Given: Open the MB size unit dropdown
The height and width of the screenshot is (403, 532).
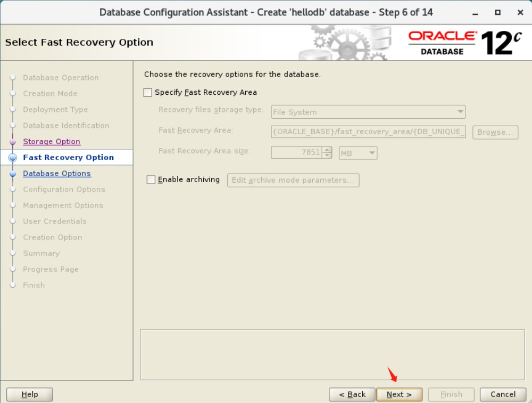Looking at the screenshot, I should click(358, 153).
